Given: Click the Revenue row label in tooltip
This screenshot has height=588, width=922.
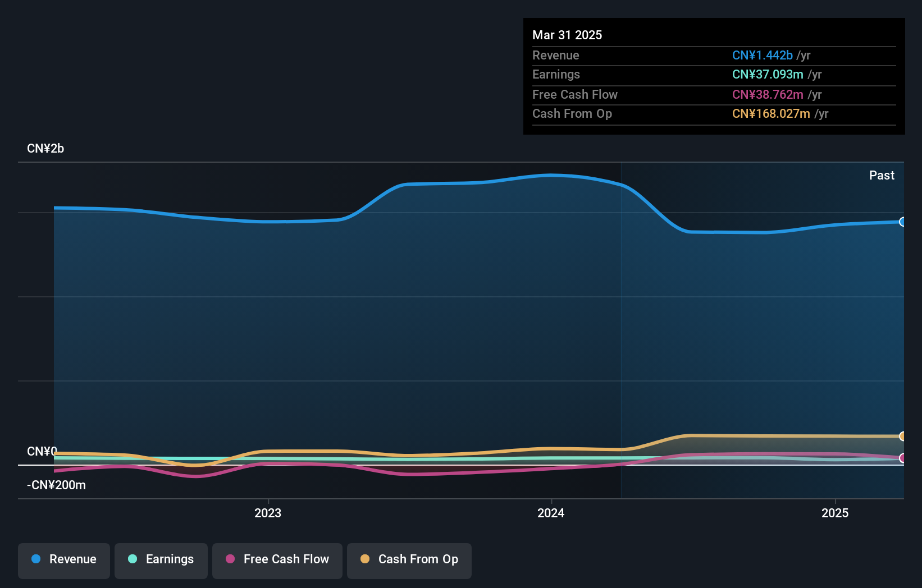Looking at the screenshot, I should click(556, 56).
